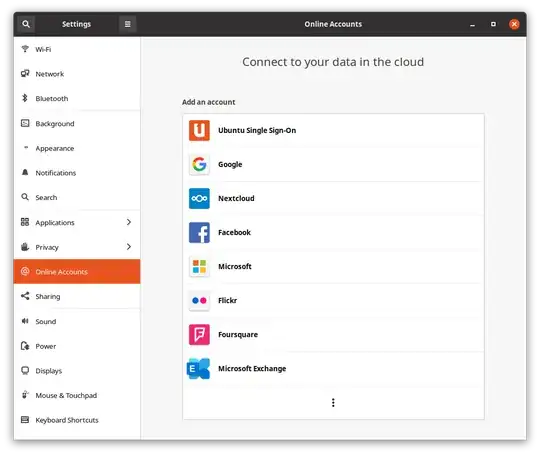Open Displays settings panel
This screenshot has height=455, width=540.
pyautogui.click(x=77, y=371)
